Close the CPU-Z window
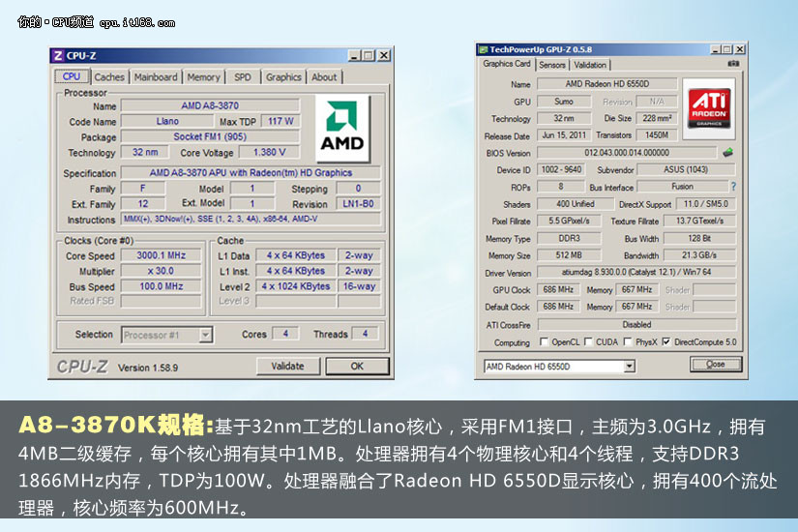This screenshot has width=798, height=532. tap(384, 55)
